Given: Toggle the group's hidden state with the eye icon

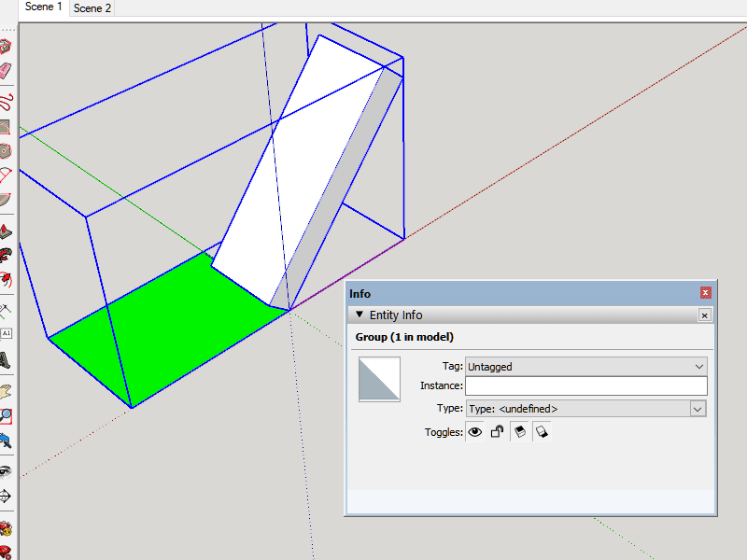Looking at the screenshot, I should (x=474, y=431).
